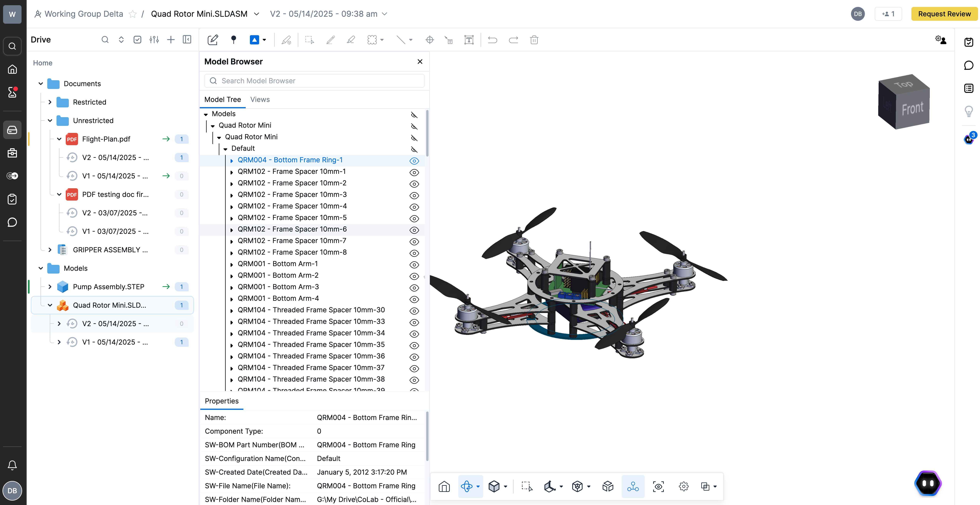Open Drive search magnifier icon
The width and height of the screenshot is (980, 505).
(105, 40)
